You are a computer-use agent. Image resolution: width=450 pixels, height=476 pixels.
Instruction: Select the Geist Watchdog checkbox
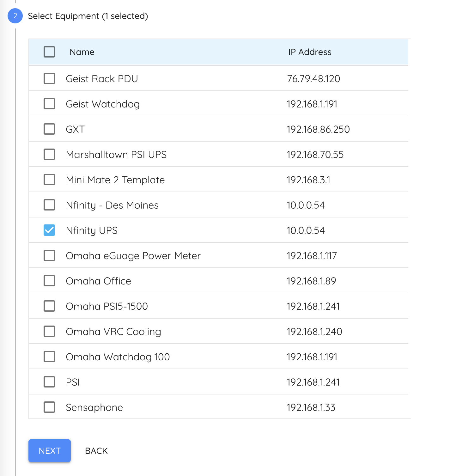(x=49, y=104)
